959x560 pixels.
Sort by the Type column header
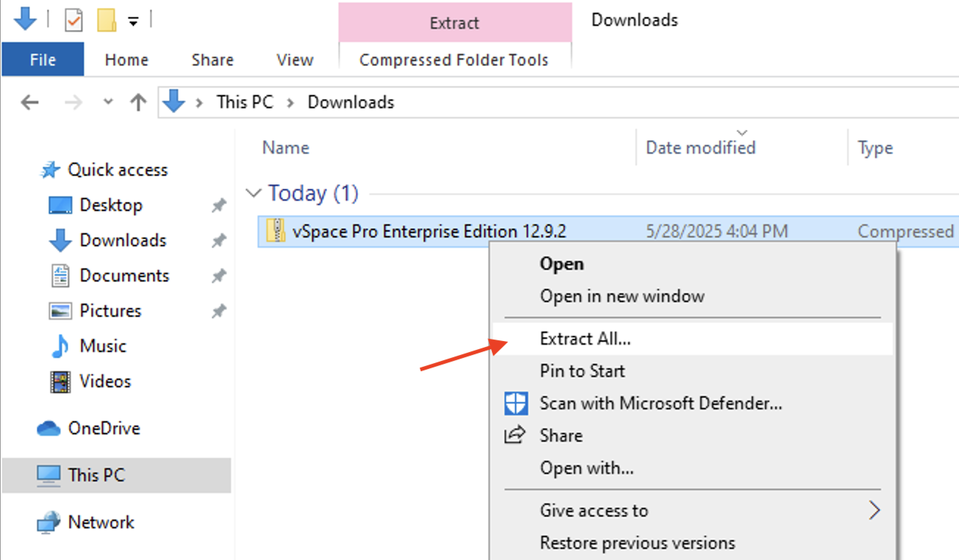[875, 148]
